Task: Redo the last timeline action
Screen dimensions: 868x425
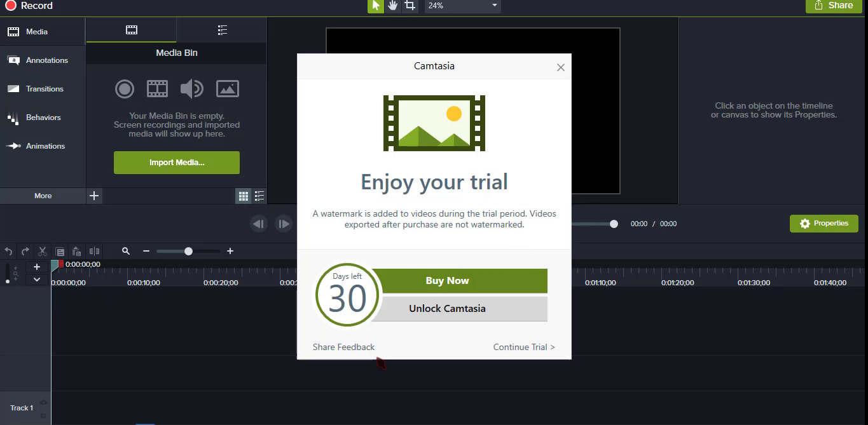Action: [x=25, y=252]
